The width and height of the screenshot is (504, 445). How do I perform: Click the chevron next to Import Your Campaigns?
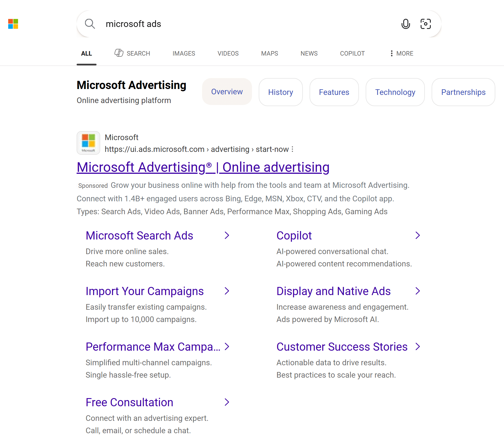[227, 291]
